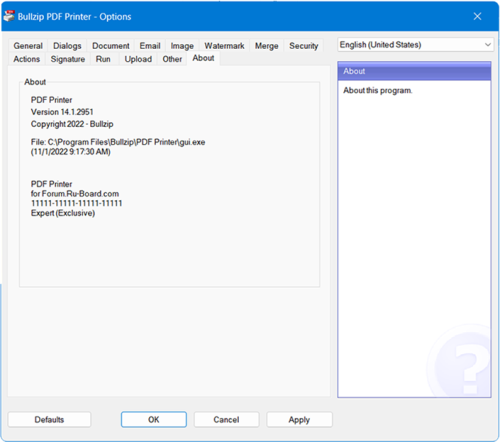Click the About header in help panel

tap(414, 71)
